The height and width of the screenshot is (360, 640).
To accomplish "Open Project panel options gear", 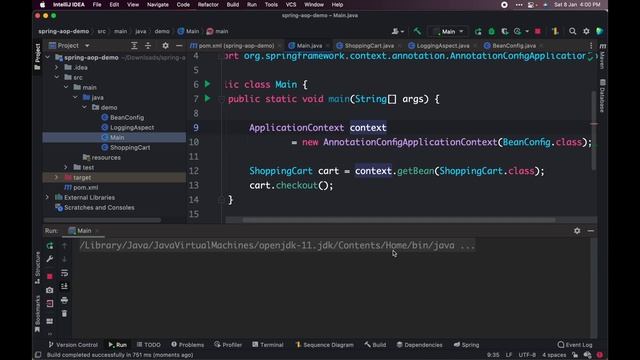I will (165, 46).
